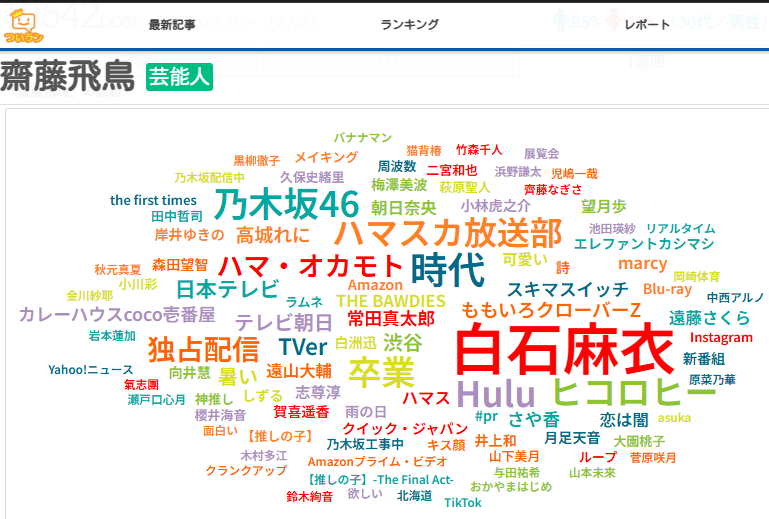The image size is (769, 519).
Task: Click the 二宮和也 keyword
Action: pyautogui.click(x=452, y=170)
